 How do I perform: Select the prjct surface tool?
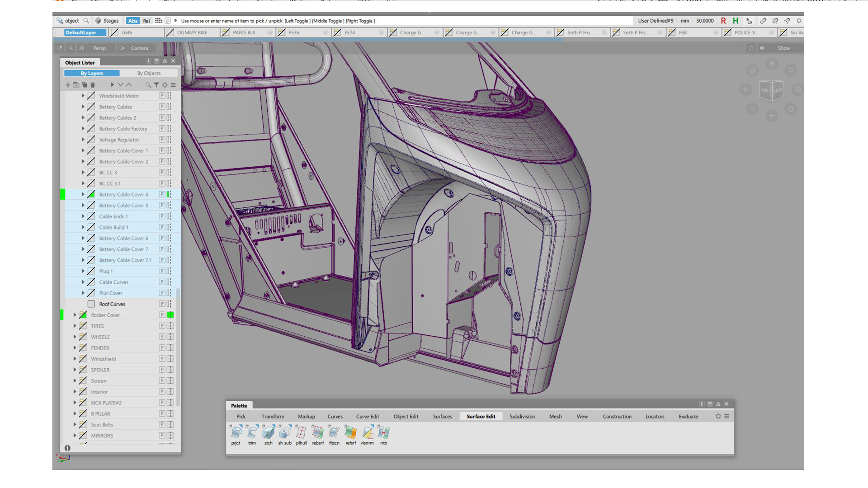pos(236,433)
